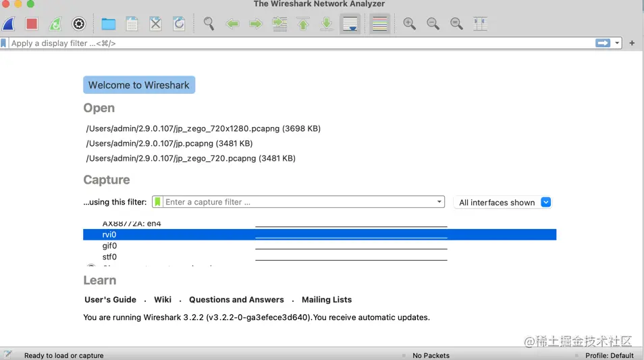Find a packet magnifier icon
Image resolution: width=644 pixels, height=360 pixels.
[x=209, y=24]
